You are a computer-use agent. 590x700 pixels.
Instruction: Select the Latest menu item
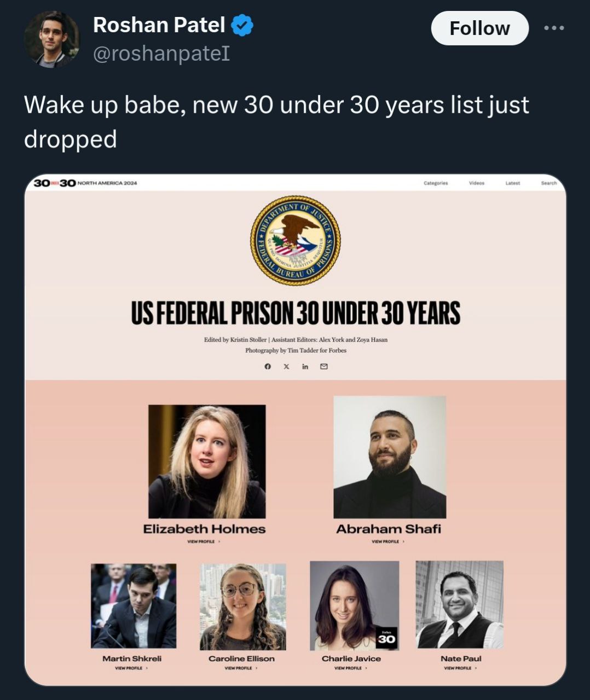point(512,183)
